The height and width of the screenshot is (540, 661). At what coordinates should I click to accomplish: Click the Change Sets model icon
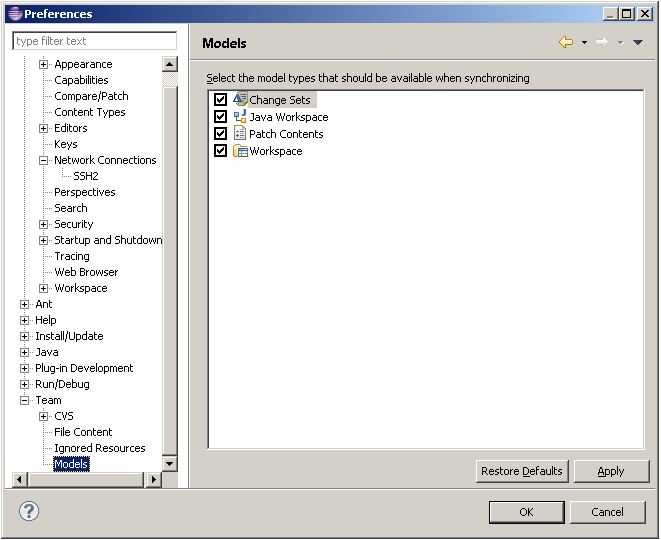pos(240,99)
